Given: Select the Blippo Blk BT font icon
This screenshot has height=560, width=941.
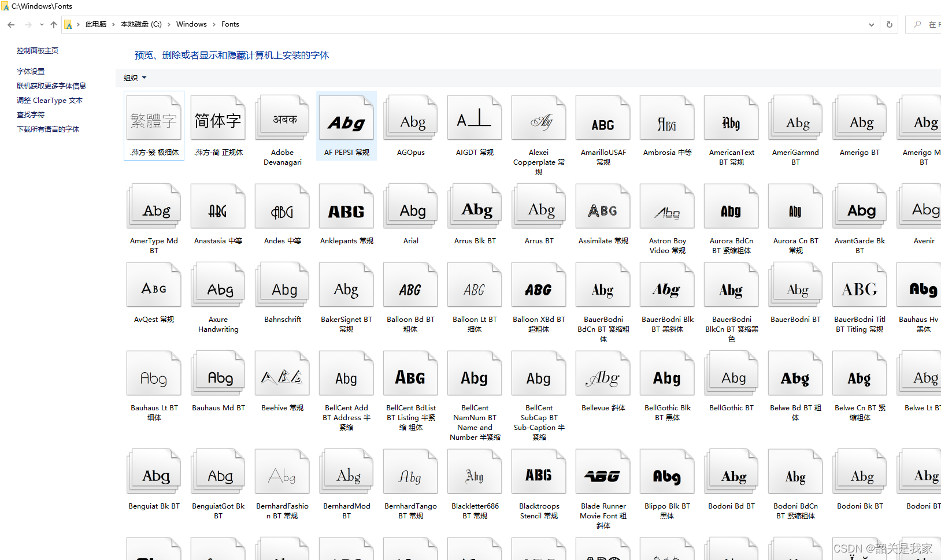Looking at the screenshot, I should point(667,472).
